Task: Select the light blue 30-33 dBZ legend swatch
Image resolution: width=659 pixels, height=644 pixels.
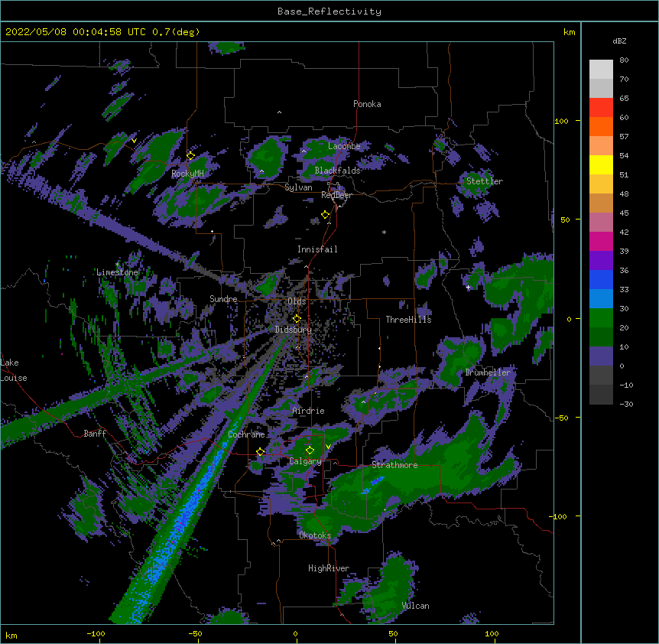Action: tap(601, 299)
